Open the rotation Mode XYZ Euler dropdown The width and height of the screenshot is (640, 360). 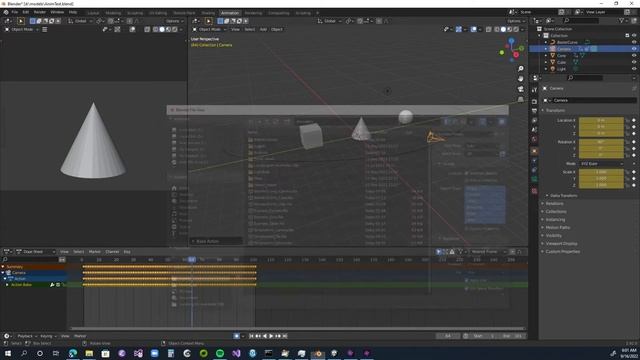(x=601, y=164)
